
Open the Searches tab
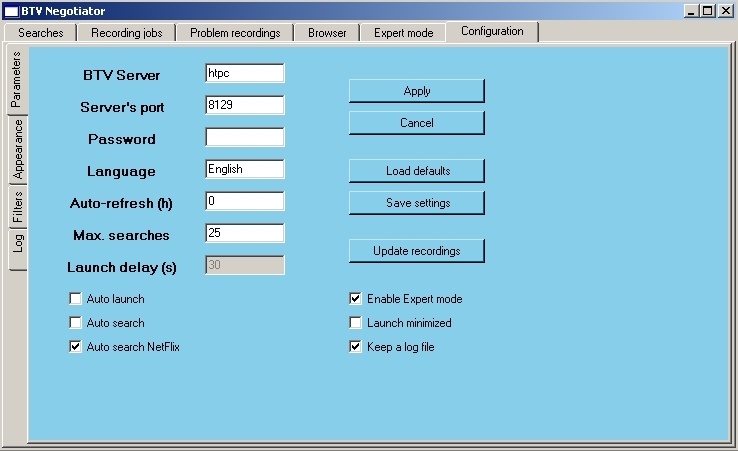click(x=40, y=33)
